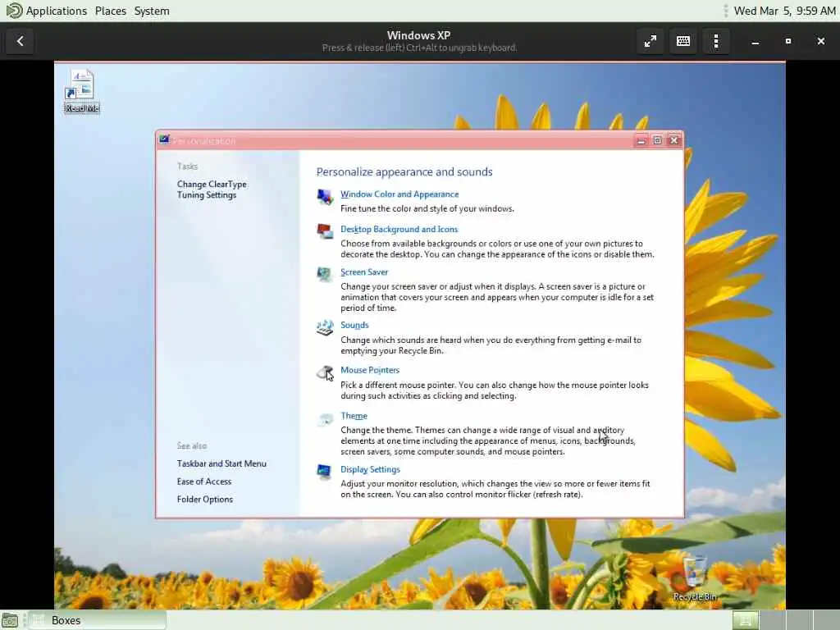Click the date and time clock
This screenshot has height=630, width=840.
[x=784, y=11]
